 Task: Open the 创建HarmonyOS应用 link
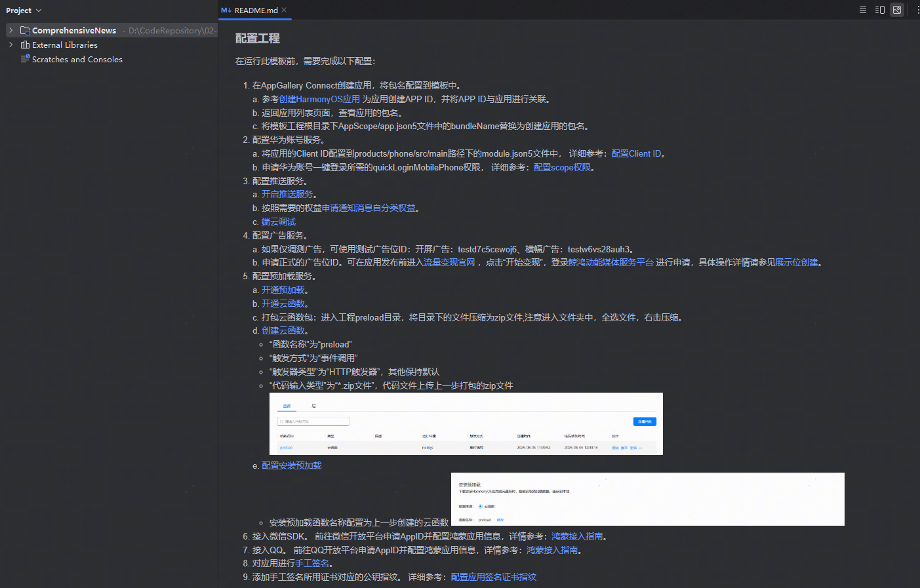click(319, 99)
